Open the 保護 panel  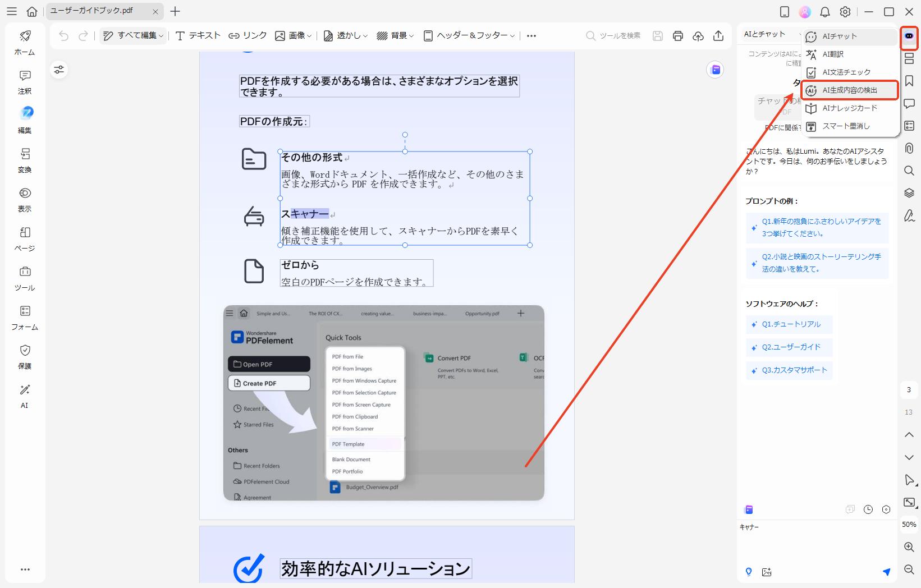click(x=24, y=356)
